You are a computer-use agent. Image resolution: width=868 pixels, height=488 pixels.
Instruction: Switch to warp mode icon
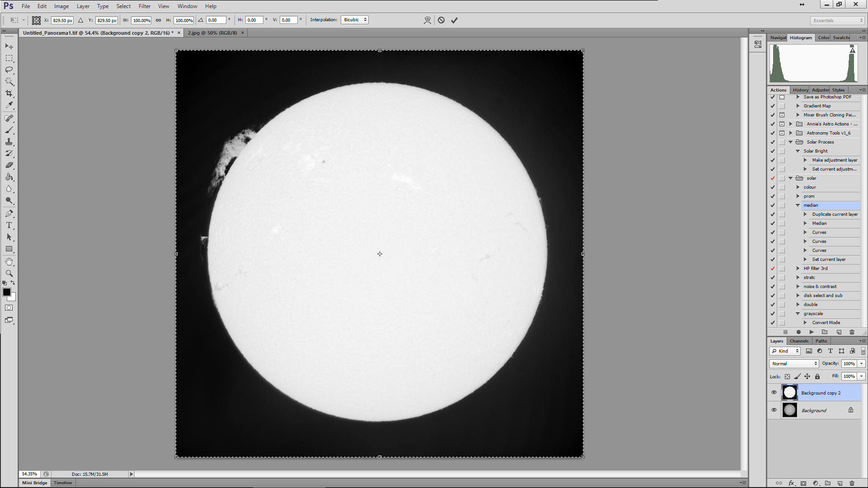coord(427,20)
